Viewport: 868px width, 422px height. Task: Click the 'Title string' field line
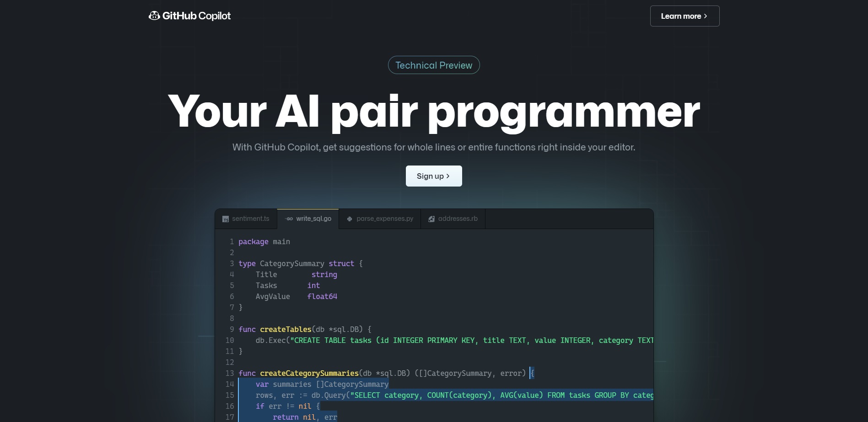pyautogui.click(x=296, y=275)
